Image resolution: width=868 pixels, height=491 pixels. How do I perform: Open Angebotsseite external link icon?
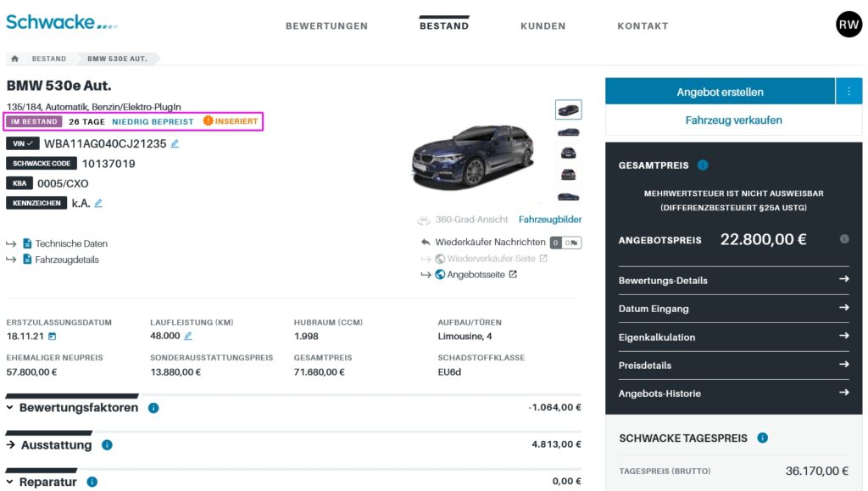pos(513,274)
